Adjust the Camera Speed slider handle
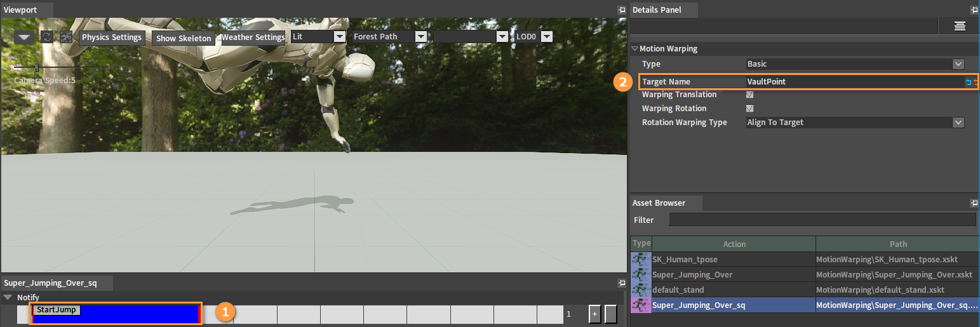Screen dimensions: 980x327 click(x=37, y=67)
